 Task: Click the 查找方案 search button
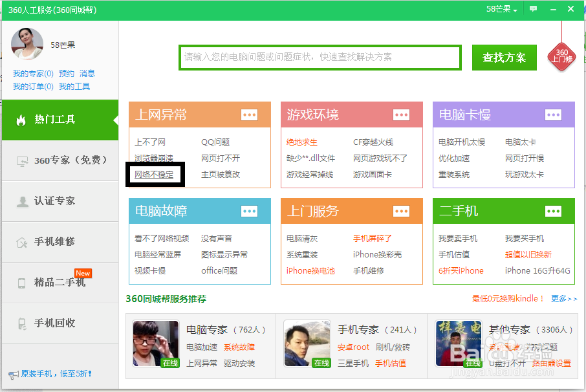click(x=504, y=58)
